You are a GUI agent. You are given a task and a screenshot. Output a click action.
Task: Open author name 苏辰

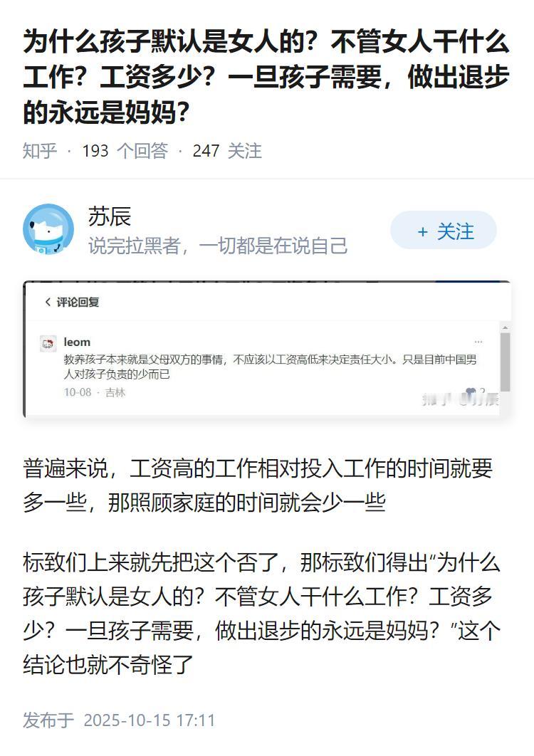click(x=110, y=216)
